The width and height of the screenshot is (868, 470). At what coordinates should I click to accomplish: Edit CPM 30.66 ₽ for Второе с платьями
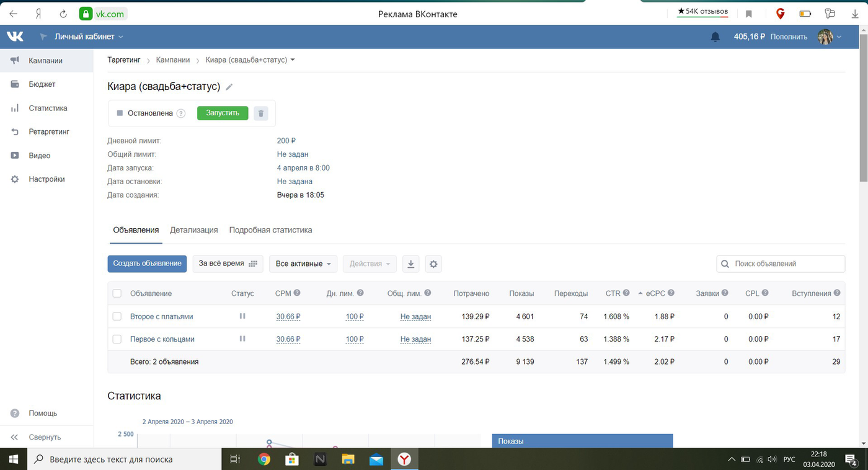pos(288,316)
